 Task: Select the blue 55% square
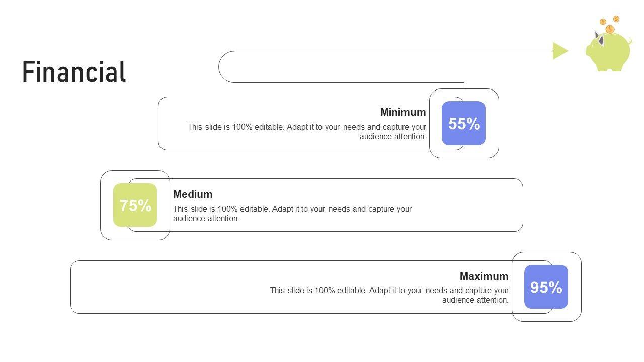coord(463,123)
